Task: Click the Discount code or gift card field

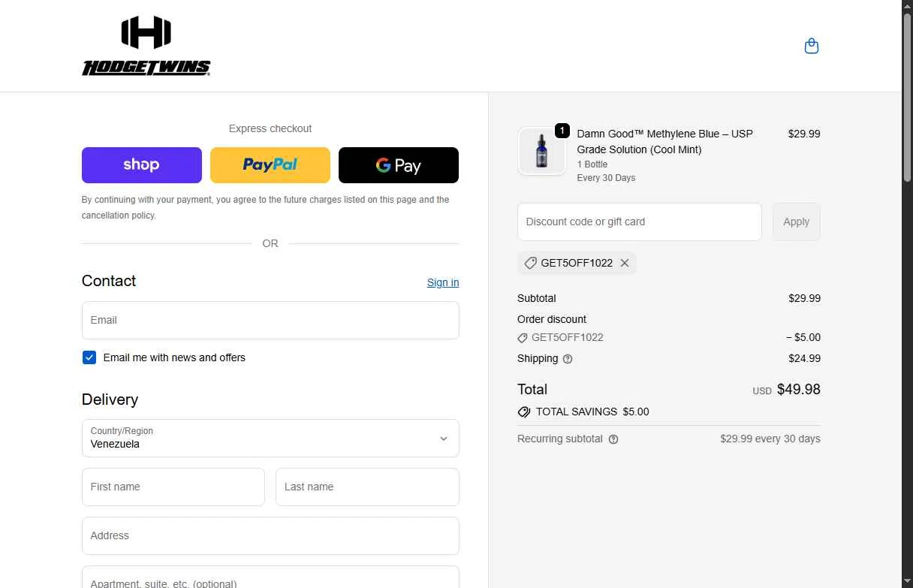Action: coord(640,222)
